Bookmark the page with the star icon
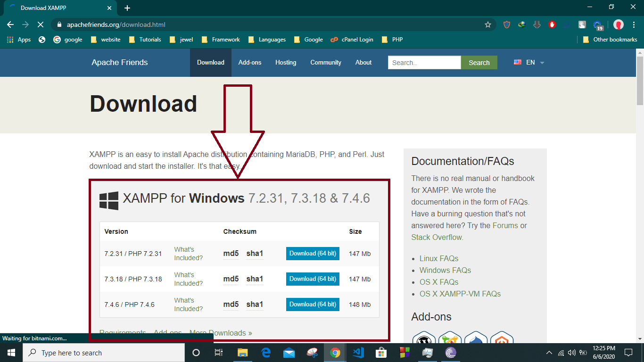This screenshot has height=362, width=644. coord(488,24)
